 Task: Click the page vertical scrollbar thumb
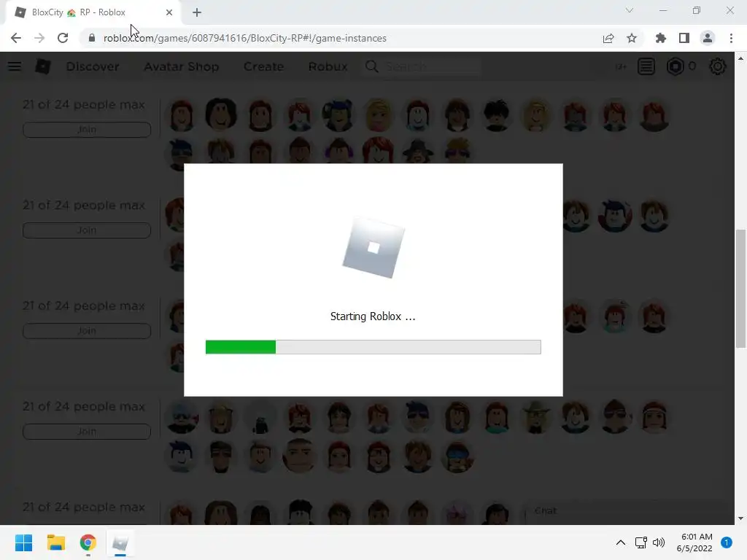(x=740, y=288)
